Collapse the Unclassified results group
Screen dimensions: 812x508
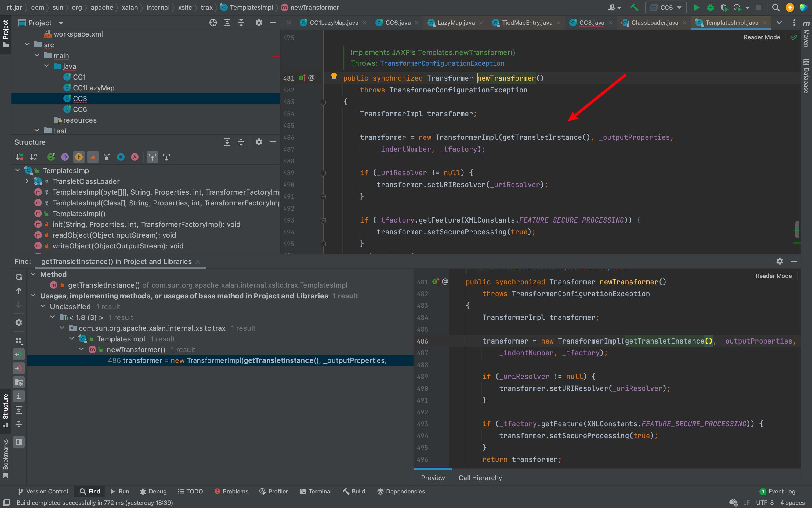(43, 306)
